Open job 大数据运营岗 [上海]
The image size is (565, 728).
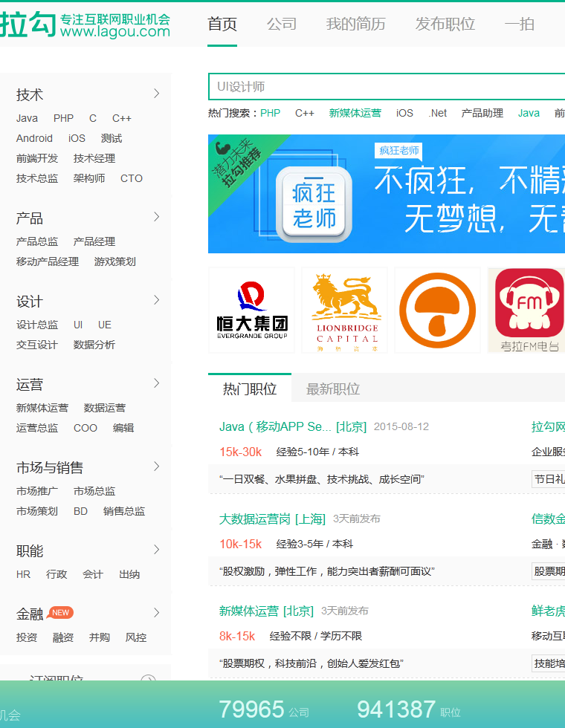(272, 519)
